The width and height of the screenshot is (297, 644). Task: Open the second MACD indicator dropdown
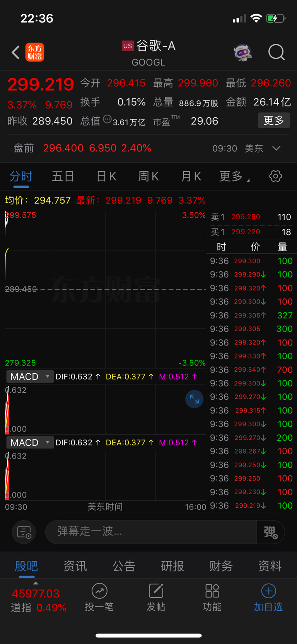(30, 442)
